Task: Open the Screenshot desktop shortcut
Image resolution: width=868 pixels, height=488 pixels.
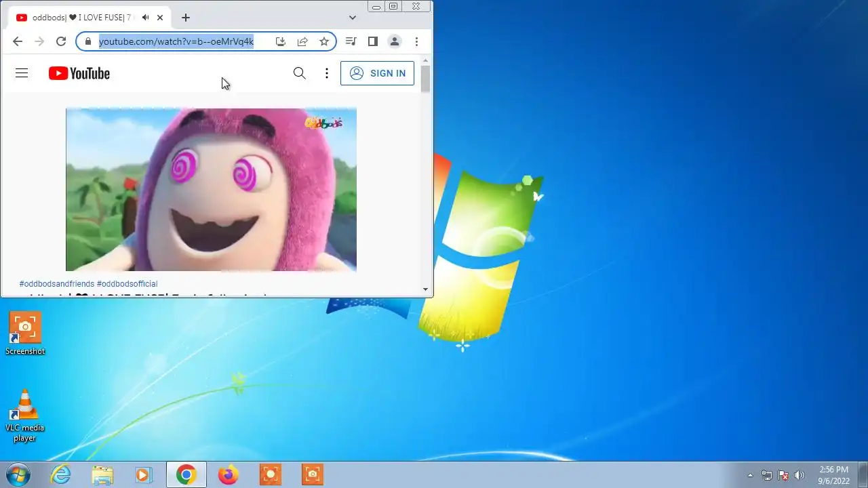Action: point(25,333)
